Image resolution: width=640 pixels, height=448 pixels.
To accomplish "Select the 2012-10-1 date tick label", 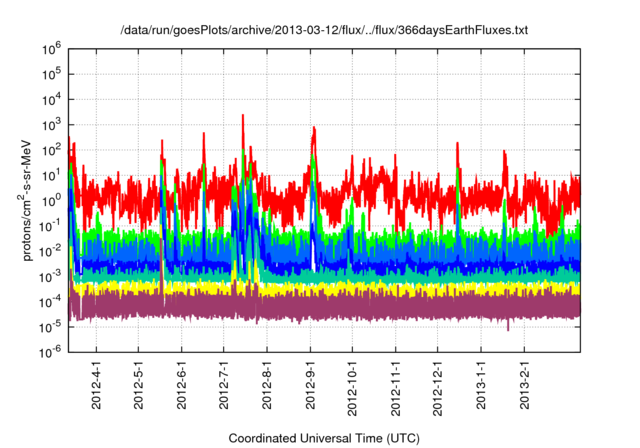I will (x=352, y=386).
